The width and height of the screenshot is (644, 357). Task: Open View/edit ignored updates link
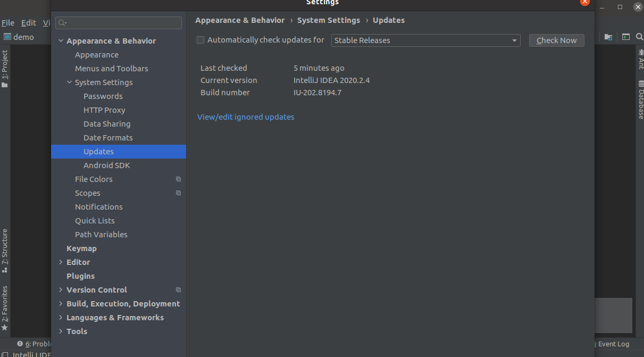246,117
